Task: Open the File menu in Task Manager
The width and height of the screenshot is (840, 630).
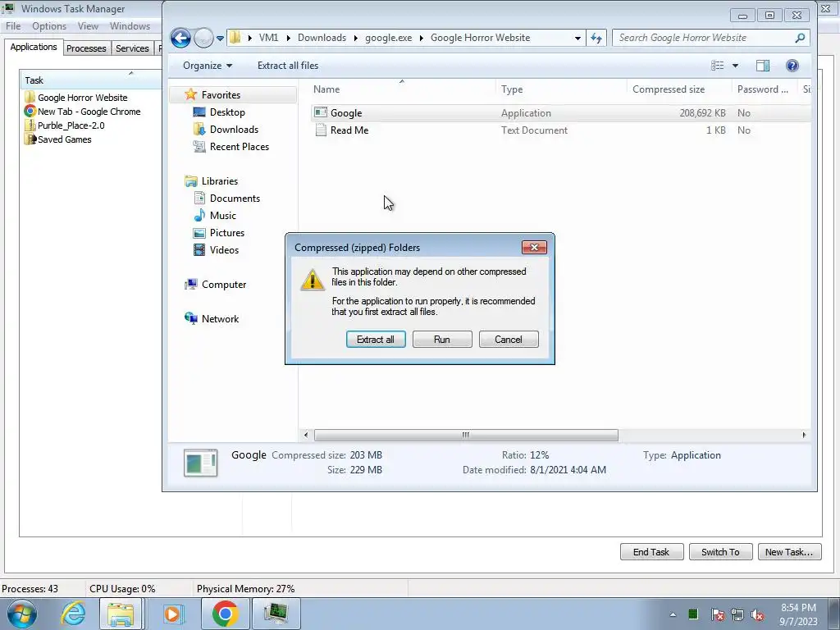Action: 13,25
